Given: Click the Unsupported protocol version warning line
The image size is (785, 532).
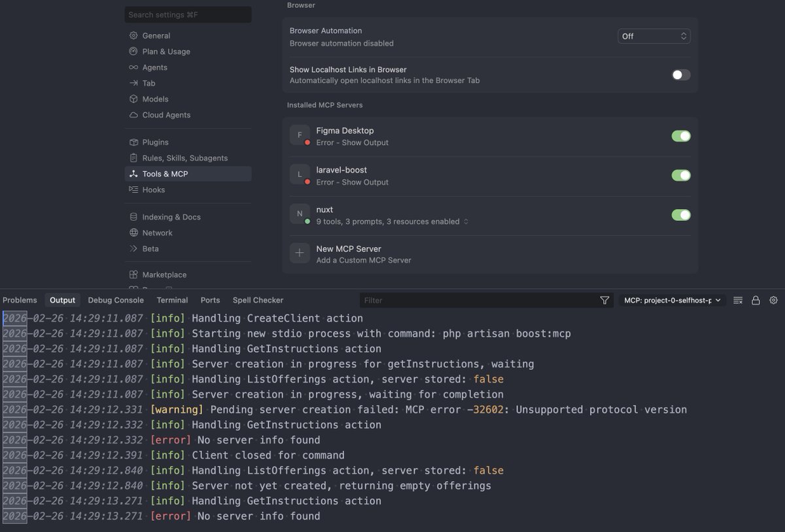Looking at the screenshot, I should [345, 410].
